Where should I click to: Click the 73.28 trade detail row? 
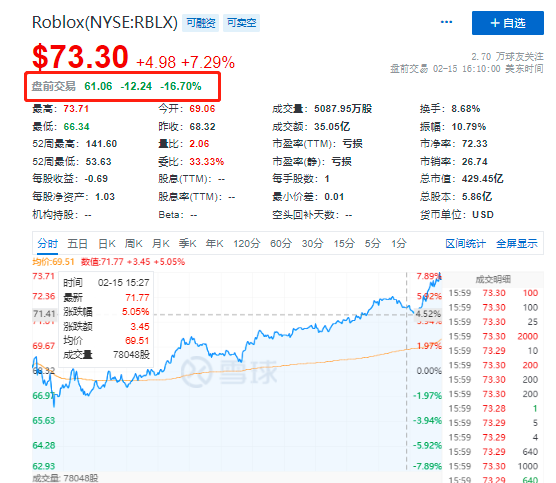point(493,409)
